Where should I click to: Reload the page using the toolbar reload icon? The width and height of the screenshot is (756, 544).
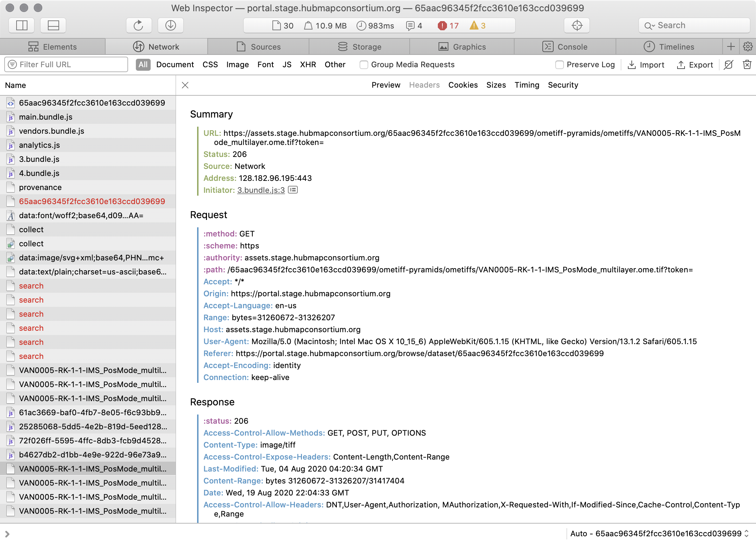[139, 25]
